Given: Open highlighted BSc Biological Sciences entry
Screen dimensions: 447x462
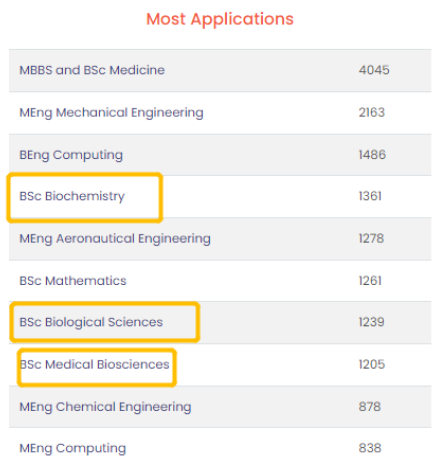Looking at the screenshot, I should (x=91, y=323).
